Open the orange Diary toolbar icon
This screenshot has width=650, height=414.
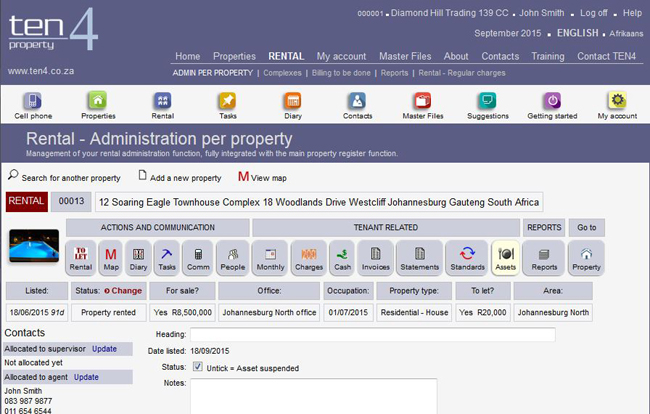293,106
